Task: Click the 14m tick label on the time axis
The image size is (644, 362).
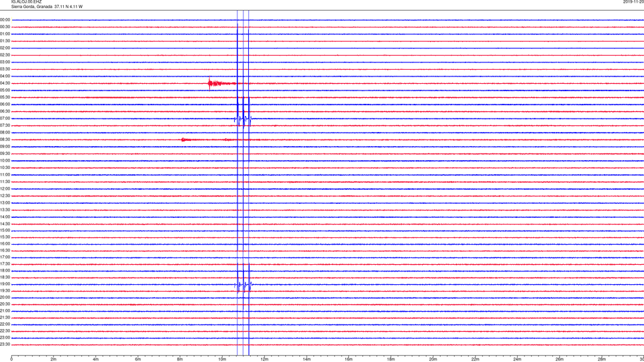Action: click(x=307, y=359)
